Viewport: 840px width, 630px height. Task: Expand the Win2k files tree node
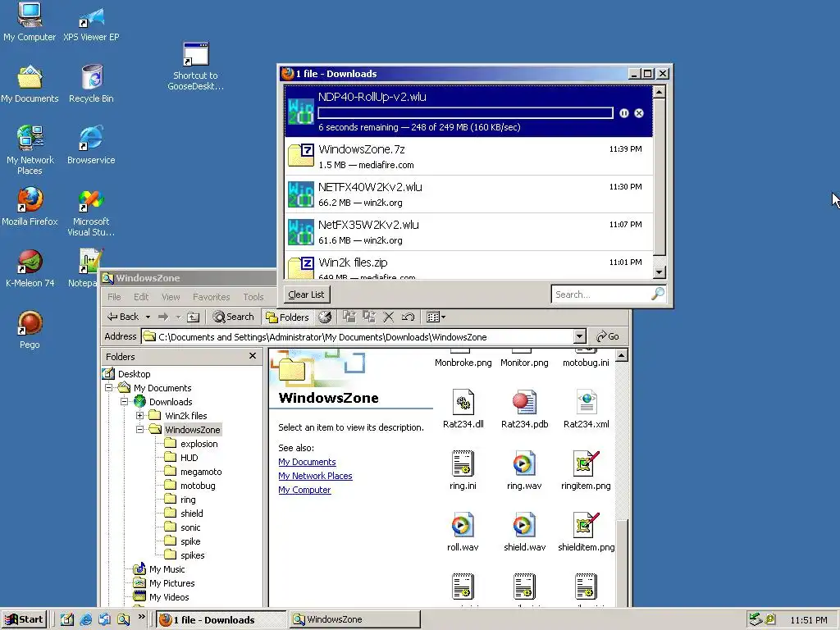pos(139,415)
